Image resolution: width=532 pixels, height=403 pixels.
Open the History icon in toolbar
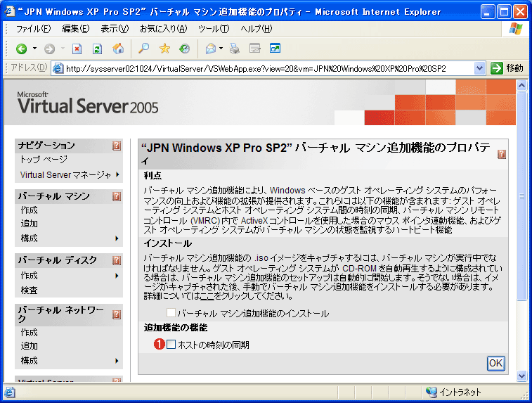coord(185,49)
